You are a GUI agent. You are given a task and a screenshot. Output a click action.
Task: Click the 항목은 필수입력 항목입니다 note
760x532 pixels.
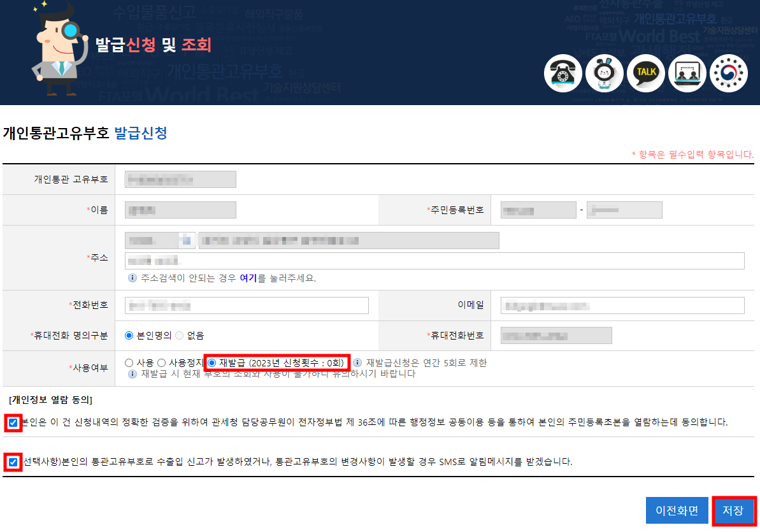(692, 154)
